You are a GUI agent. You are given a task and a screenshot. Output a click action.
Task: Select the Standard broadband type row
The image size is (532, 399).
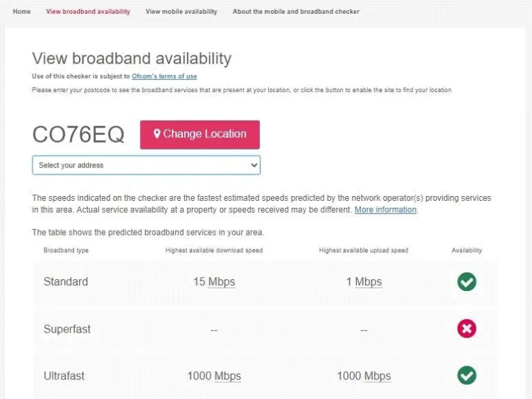click(x=66, y=282)
